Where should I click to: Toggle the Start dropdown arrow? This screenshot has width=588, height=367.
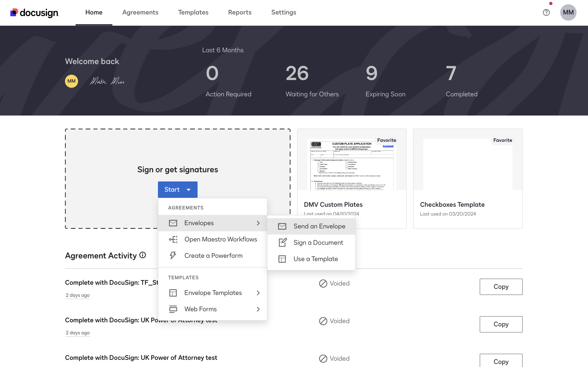tap(188, 190)
